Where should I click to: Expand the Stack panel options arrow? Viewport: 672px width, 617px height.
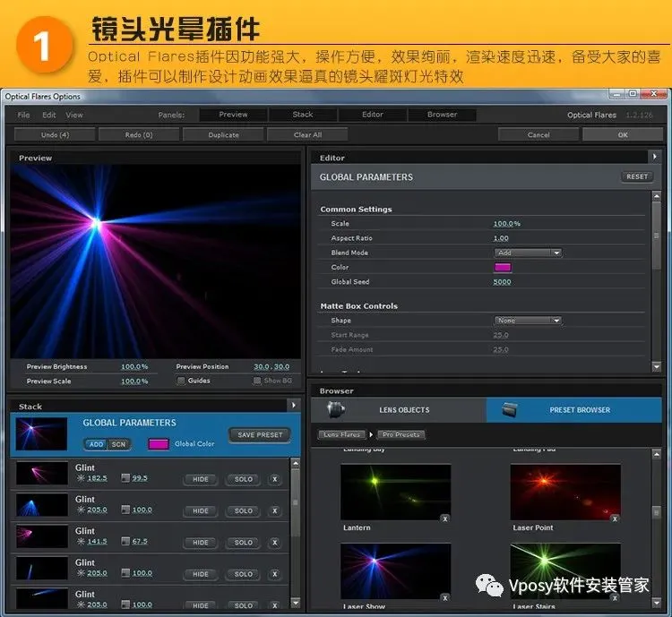[294, 406]
